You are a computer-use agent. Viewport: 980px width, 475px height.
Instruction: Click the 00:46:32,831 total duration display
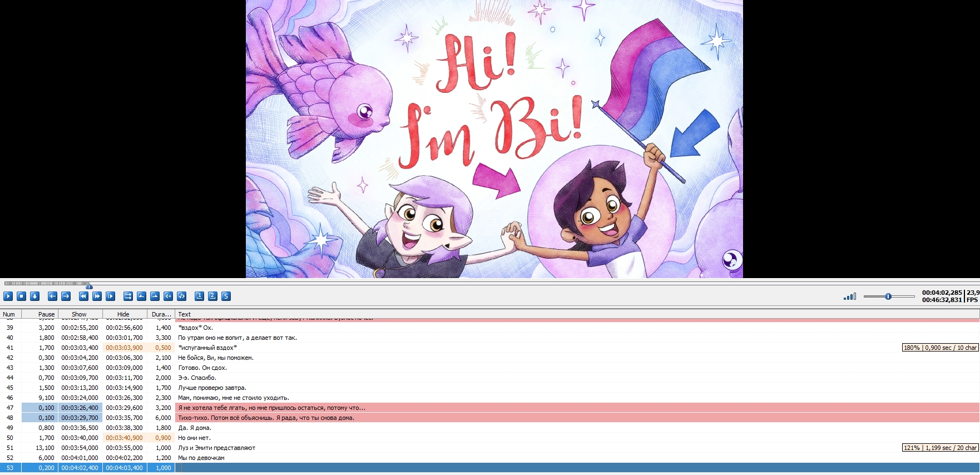pos(942,300)
